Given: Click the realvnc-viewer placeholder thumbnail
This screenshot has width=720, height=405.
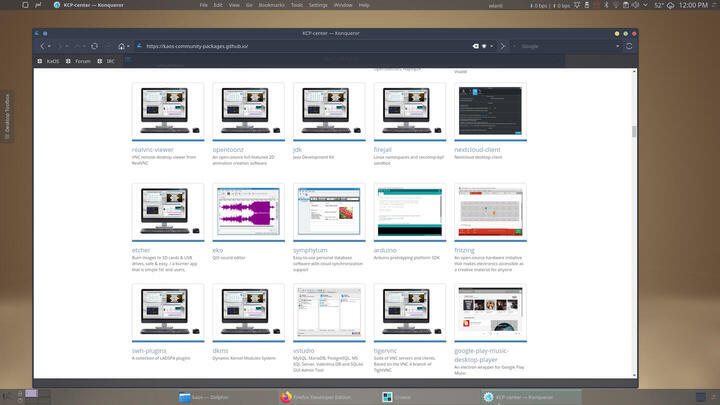Looking at the screenshot, I should click(168, 111).
